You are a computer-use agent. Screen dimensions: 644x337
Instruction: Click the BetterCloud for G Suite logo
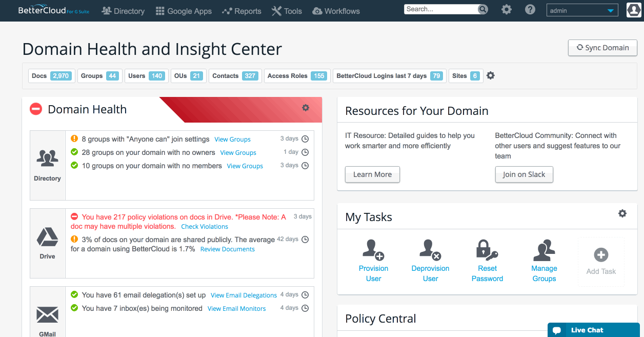[x=54, y=10]
